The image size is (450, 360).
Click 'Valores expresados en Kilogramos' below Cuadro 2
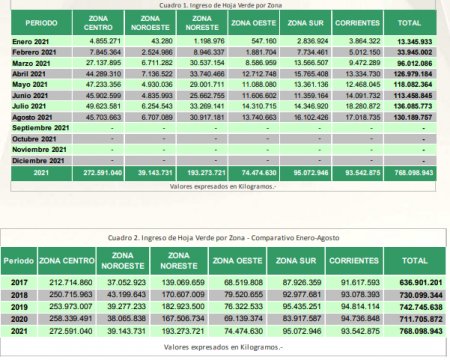[x=223, y=347]
